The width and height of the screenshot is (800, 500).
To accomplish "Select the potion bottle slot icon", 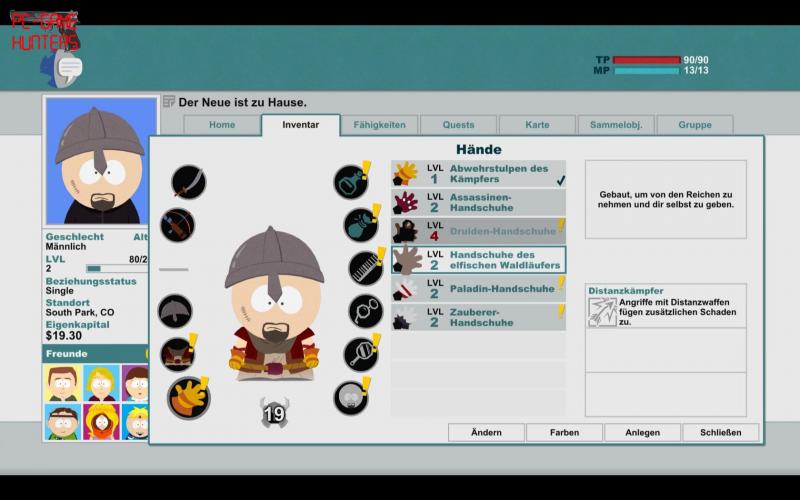I will click(351, 182).
